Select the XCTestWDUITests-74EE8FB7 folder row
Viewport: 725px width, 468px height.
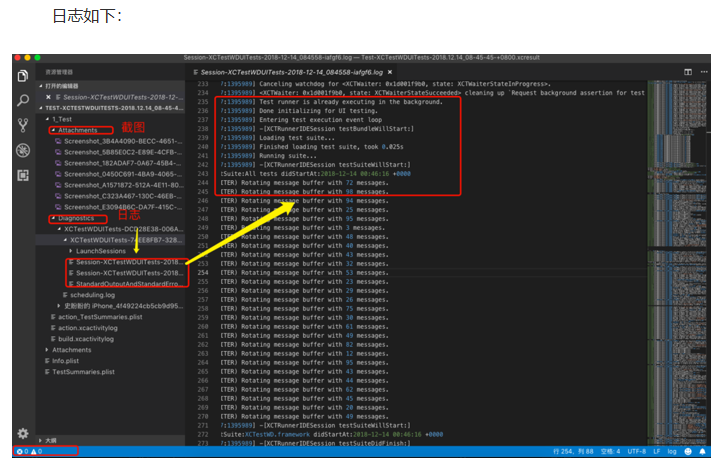[110, 240]
